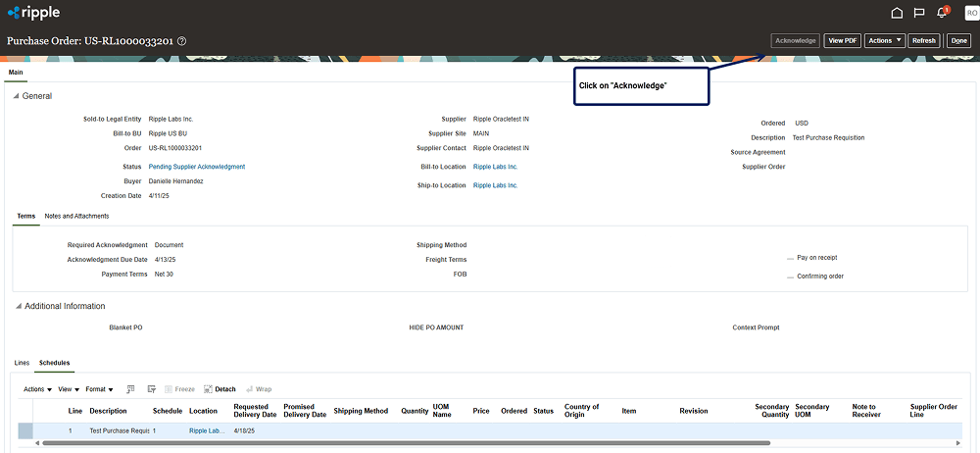This screenshot has width=980, height=453.
Task: Expand the table View menu
Action: click(x=68, y=389)
